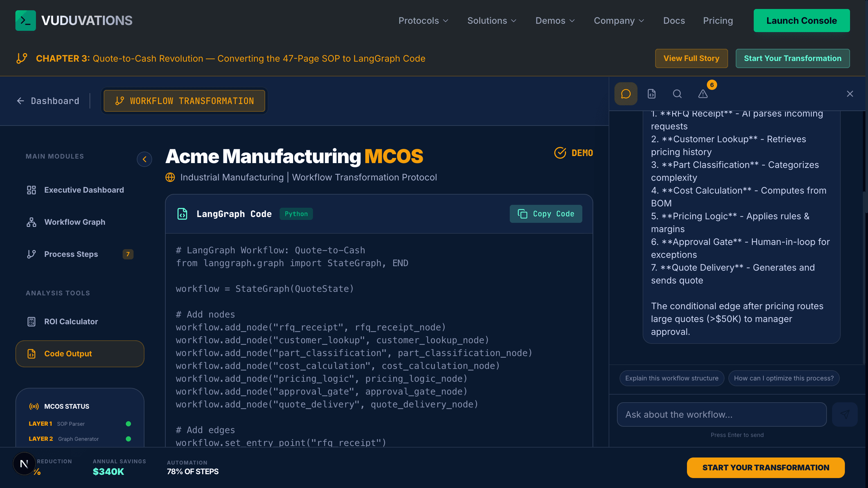The height and width of the screenshot is (488, 868).
Task: Click the Executive Dashboard grid icon
Action: (31, 190)
